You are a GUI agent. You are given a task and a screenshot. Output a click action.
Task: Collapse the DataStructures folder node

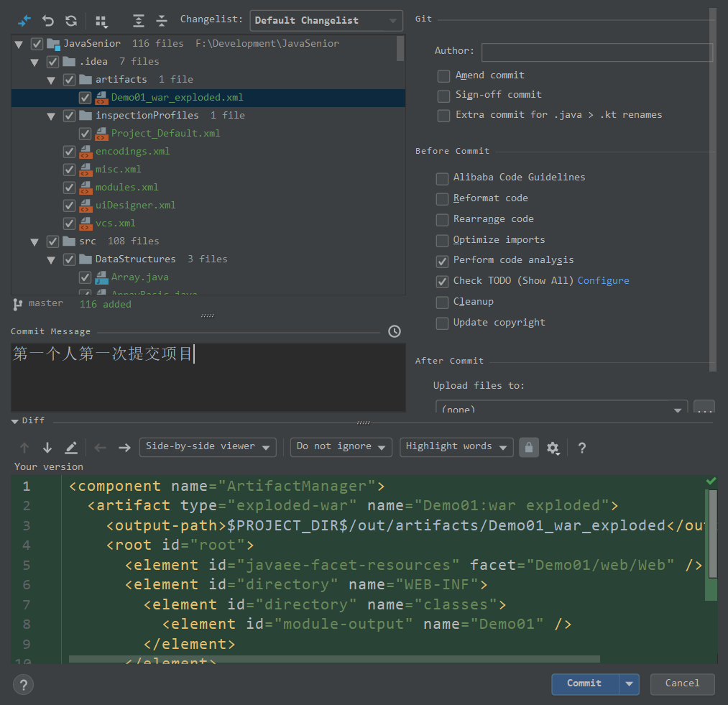coord(52,259)
